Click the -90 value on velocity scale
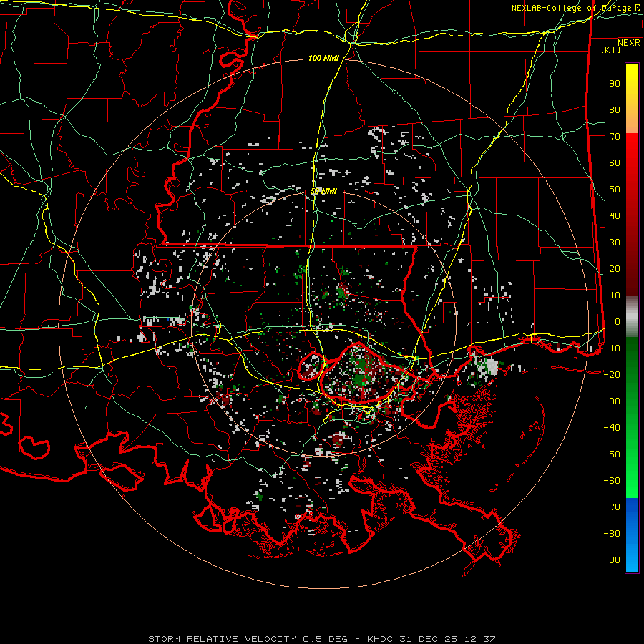 click(612, 560)
